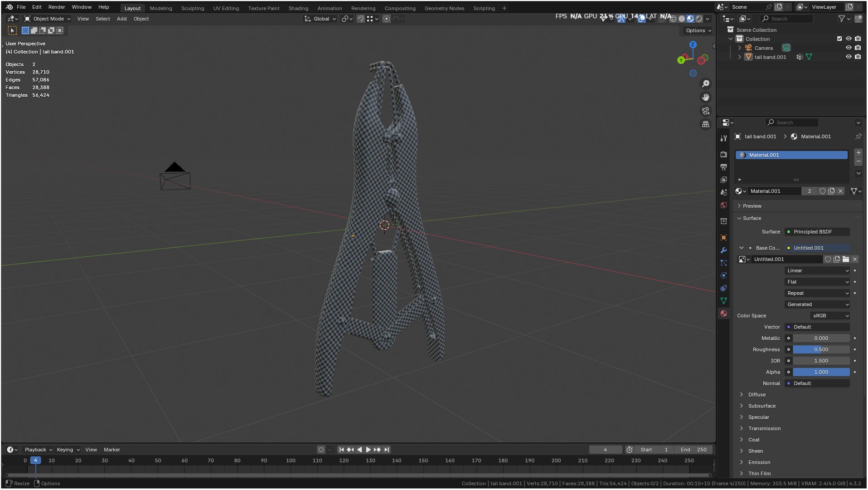Open the Global transform orientation dropdown

pos(320,19)
